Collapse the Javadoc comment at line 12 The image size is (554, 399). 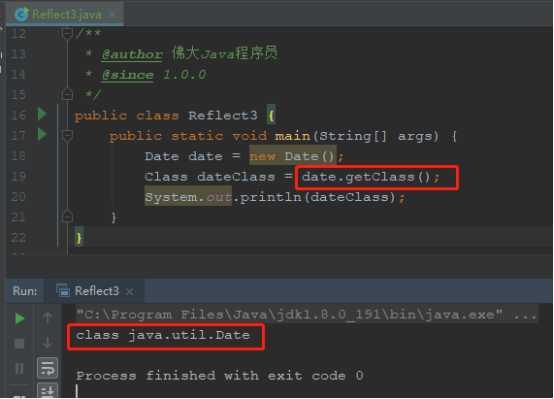coord(67,34)
